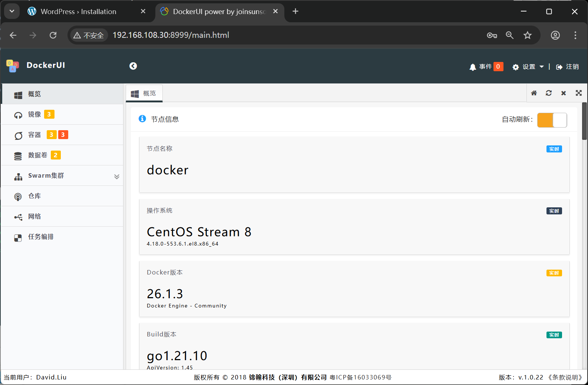This screenshot has width=588, height=385.
Task: Refresh the current tab via refresh icon
Action: tap(549, 93)
